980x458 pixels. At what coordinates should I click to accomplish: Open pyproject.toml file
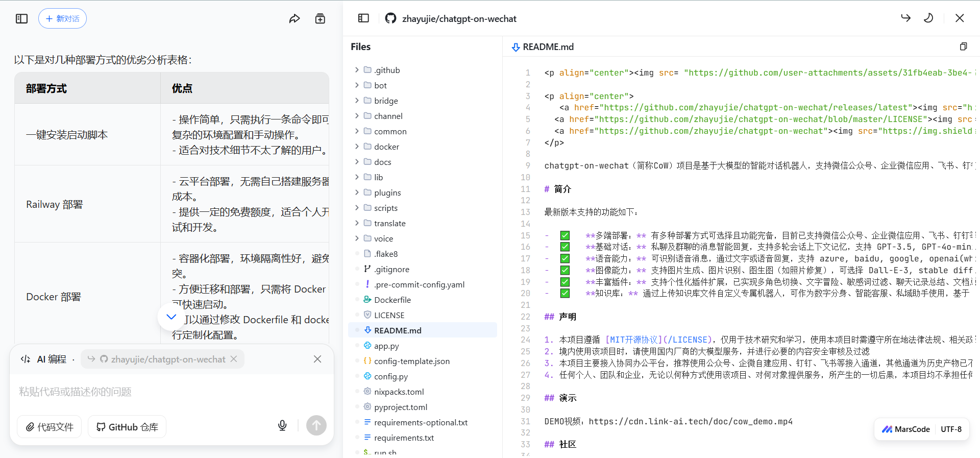coord(423,407)
